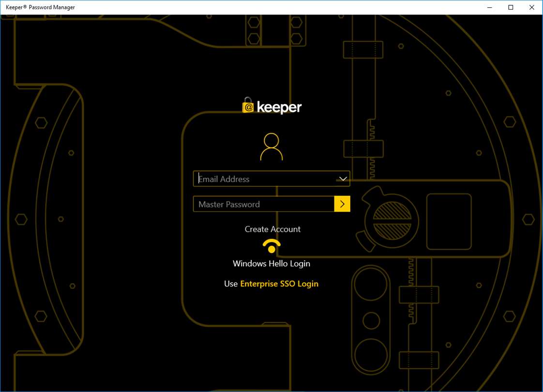This screenshot has width=543, height=392.
Task: Choose Windows Hello Login
Action: (271, 264)
